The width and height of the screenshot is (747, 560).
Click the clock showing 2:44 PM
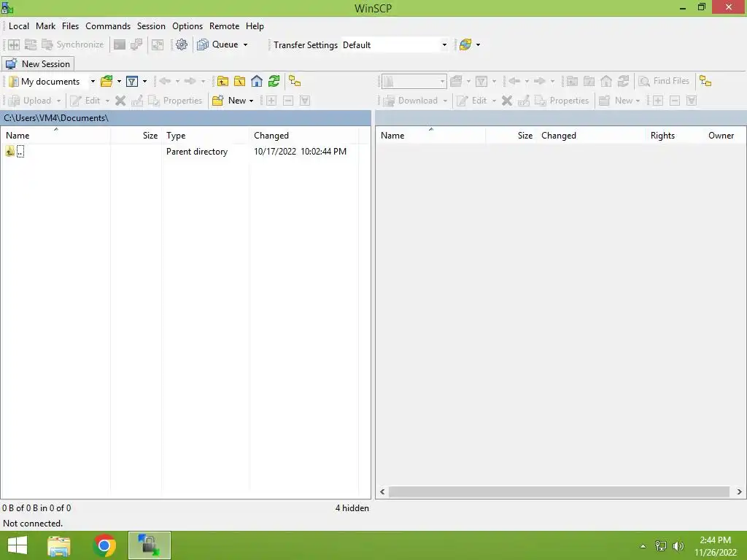[x=715, y=540]
